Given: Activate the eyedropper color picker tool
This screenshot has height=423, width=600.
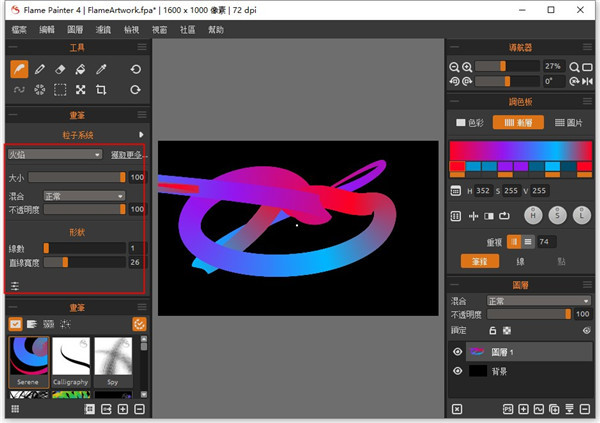Looking at the screenshot, I should [x=102, y=69].
